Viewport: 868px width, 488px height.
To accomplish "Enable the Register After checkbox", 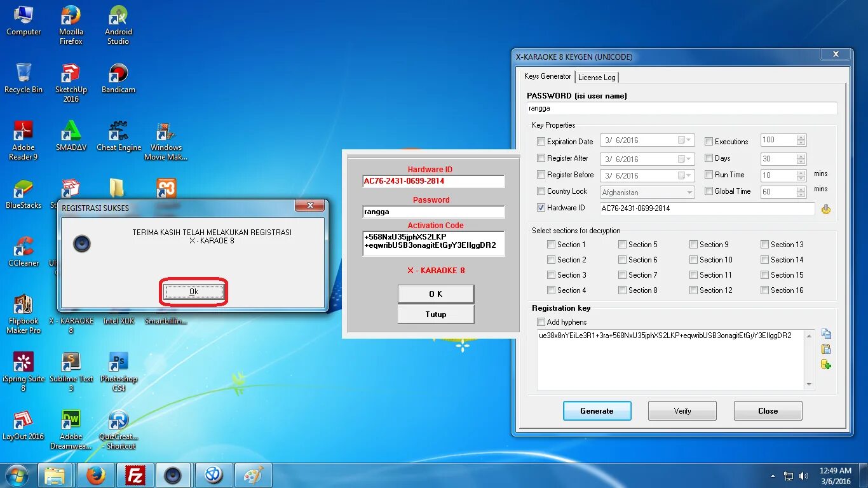I will pos(541,158).
